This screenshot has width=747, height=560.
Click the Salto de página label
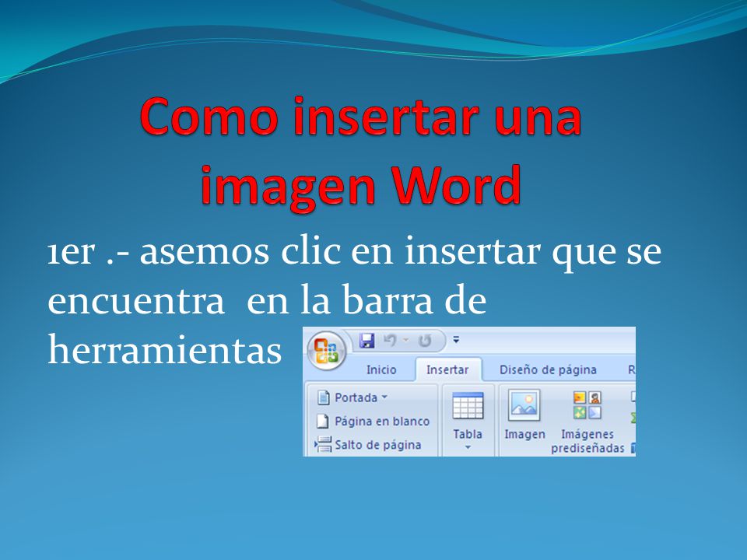[x=378, y=445]
